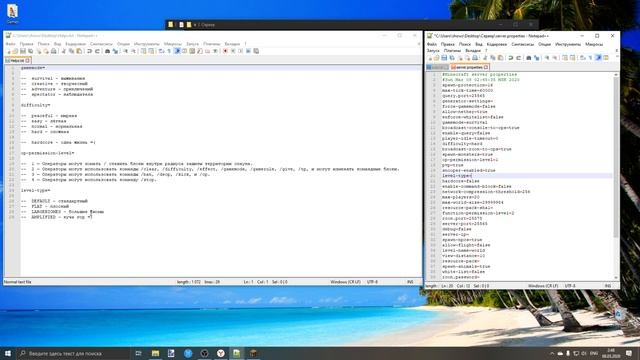Click UTF-8 encoding in left status bar
This screenshot has height=360, width=640.
tap(372, 282)
